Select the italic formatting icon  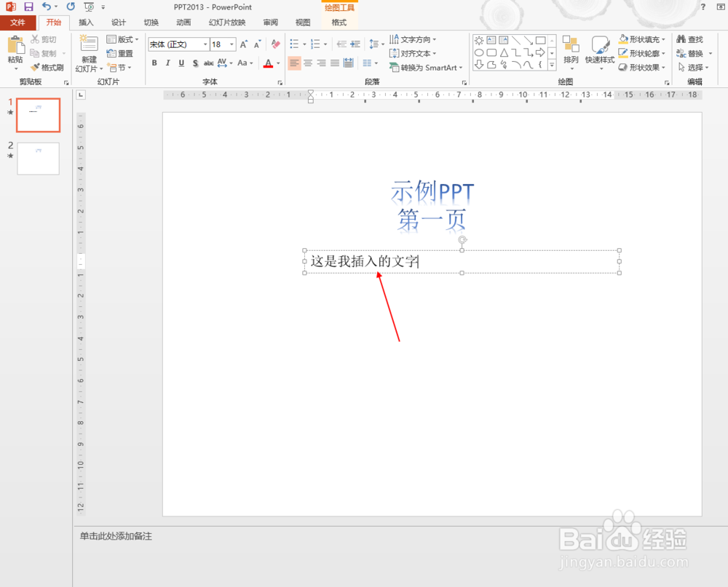(x=167, y=63)
